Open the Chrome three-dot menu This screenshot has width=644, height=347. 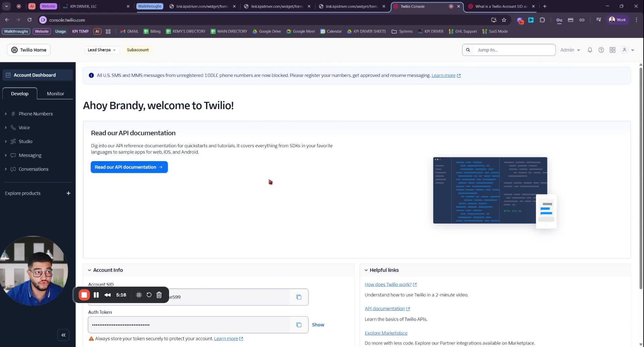tap(636, 20)
